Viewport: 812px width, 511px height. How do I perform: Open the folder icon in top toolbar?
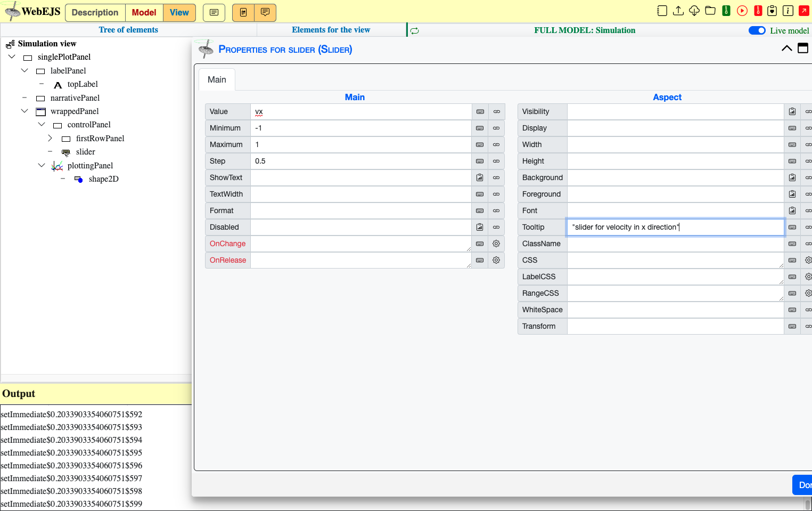(710, 11)
